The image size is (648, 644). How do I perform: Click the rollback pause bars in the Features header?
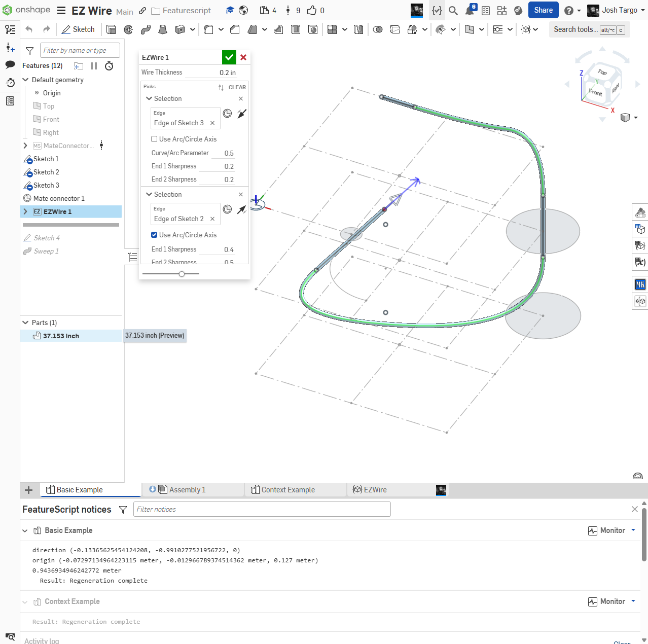94,66
